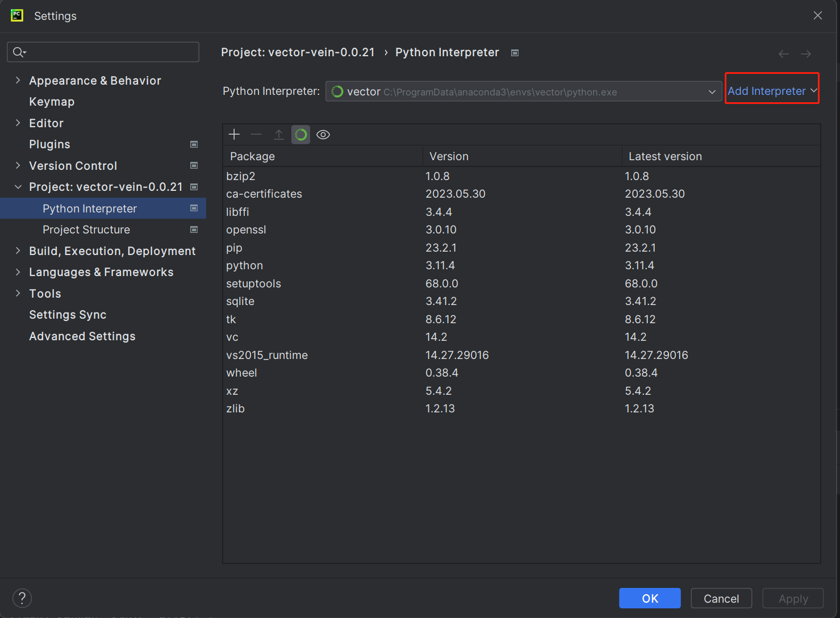Click the uninstall package minus icon
840x618 pixels.
(256, 135)
